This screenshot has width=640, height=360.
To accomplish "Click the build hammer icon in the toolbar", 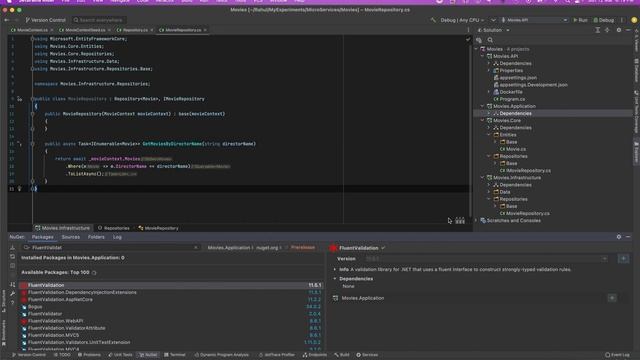I will tap(433, 20).
